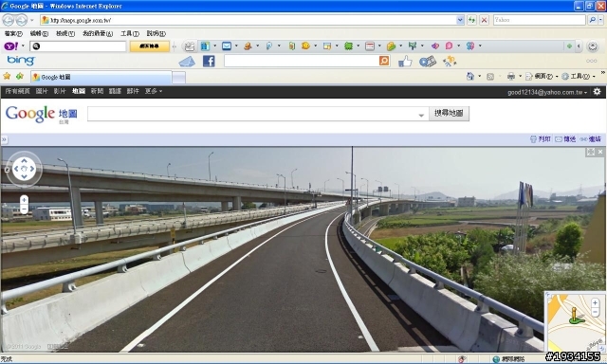Click the Yahoo toolbar auction gavel icon
The height and width of the screenshot is (364, 607).
(248, 46)
